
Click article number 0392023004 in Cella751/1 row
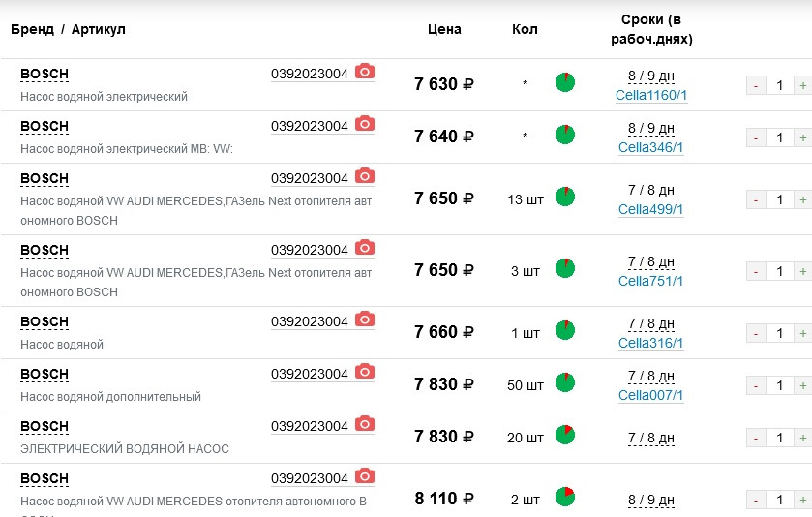pos(309,249)
